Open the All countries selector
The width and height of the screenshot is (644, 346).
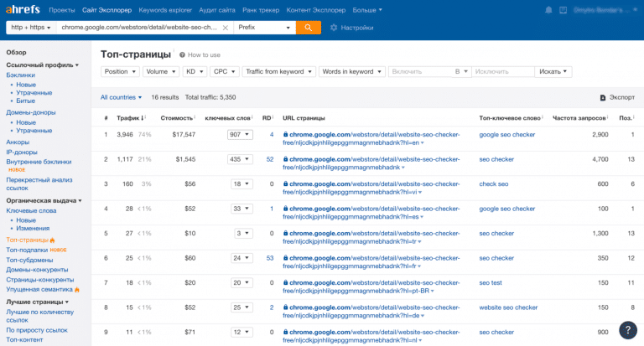tap(121, 97)
